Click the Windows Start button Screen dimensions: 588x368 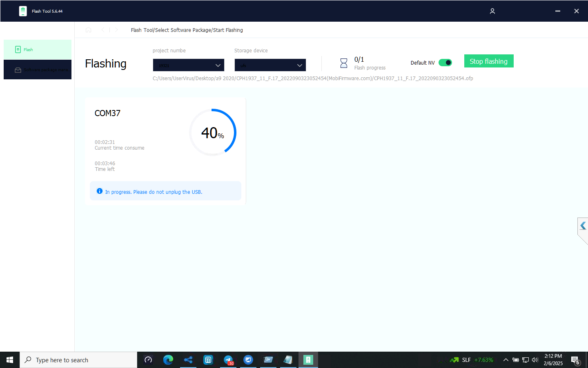point(10,360)
